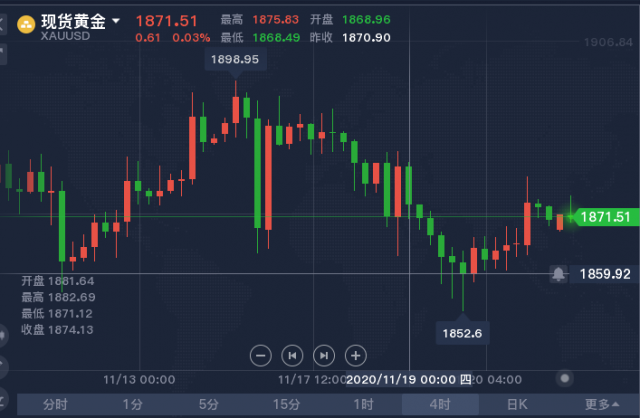
Task: Zoom in chart with plus button
Action: (356, 356)
